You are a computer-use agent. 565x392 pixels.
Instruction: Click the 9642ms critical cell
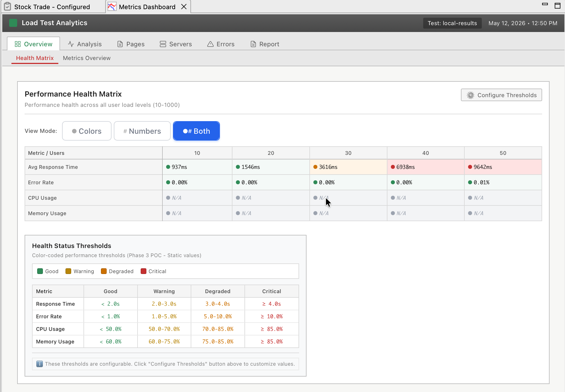tap(503, 167)
